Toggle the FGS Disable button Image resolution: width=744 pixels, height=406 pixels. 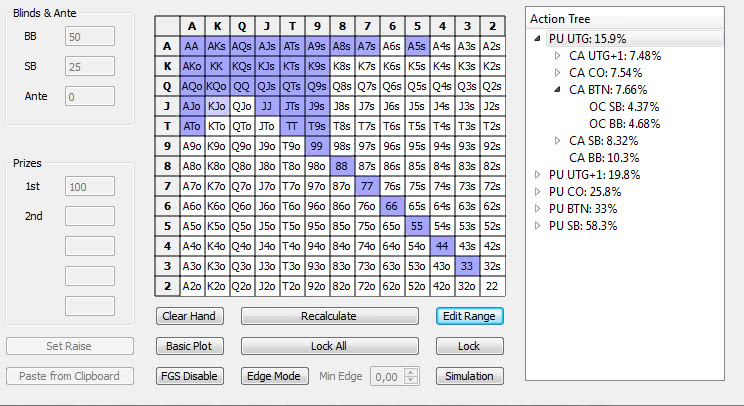point(188,376)
